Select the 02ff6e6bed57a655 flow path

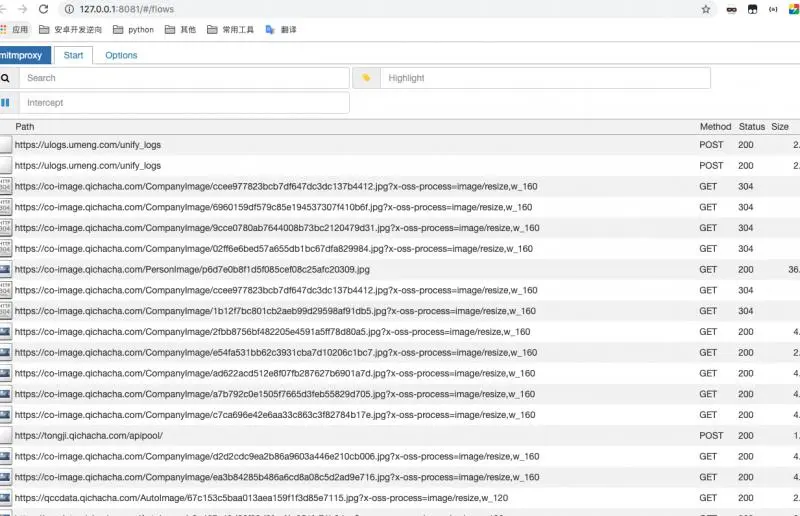tap(273, 249)
